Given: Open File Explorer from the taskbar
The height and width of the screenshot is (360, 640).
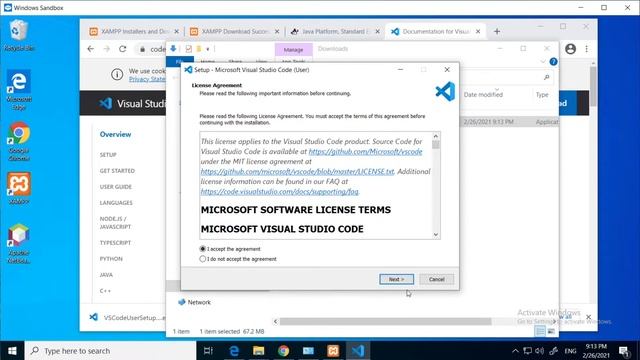Looking at the screenshot, I should 259,351.
